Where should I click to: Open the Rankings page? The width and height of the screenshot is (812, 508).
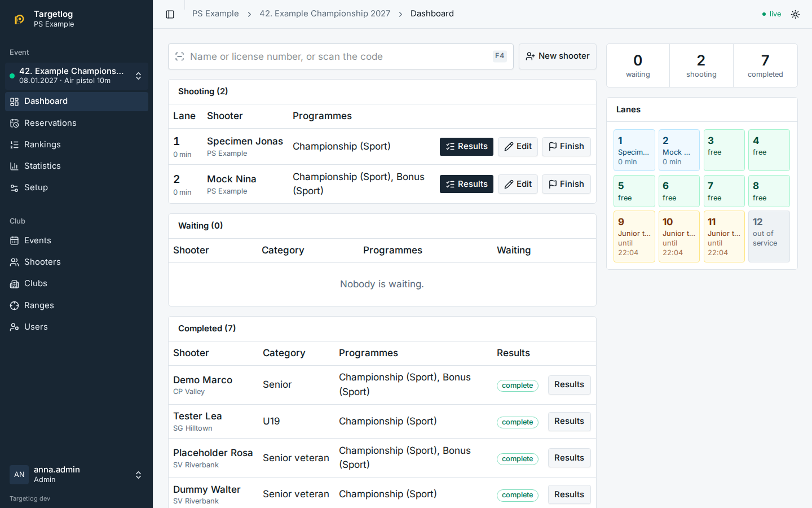coord(77,144)
